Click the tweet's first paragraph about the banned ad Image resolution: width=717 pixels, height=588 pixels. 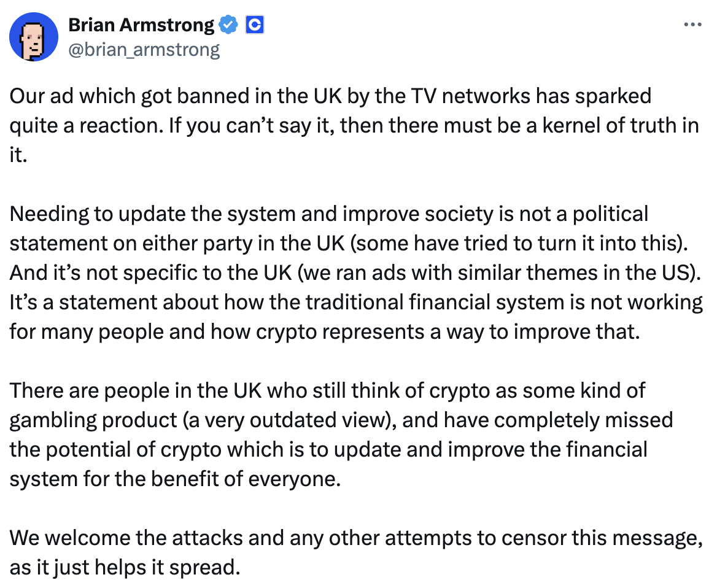point(354,125)
